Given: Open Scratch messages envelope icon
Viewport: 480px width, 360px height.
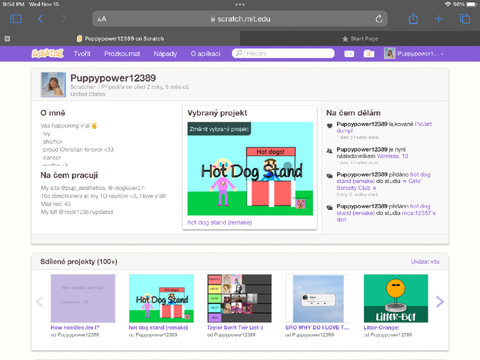Looking at the screenshot, I should click(x=349, y=54).
